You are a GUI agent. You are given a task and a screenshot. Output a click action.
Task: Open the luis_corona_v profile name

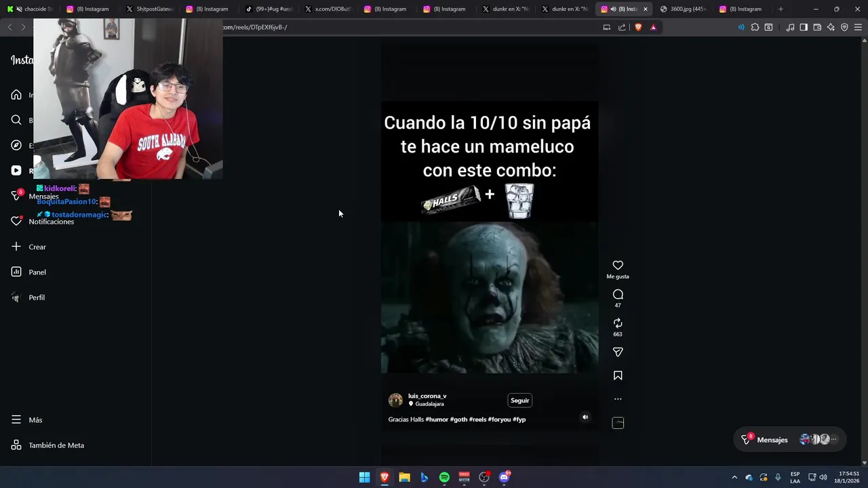[x=427, y=396]
